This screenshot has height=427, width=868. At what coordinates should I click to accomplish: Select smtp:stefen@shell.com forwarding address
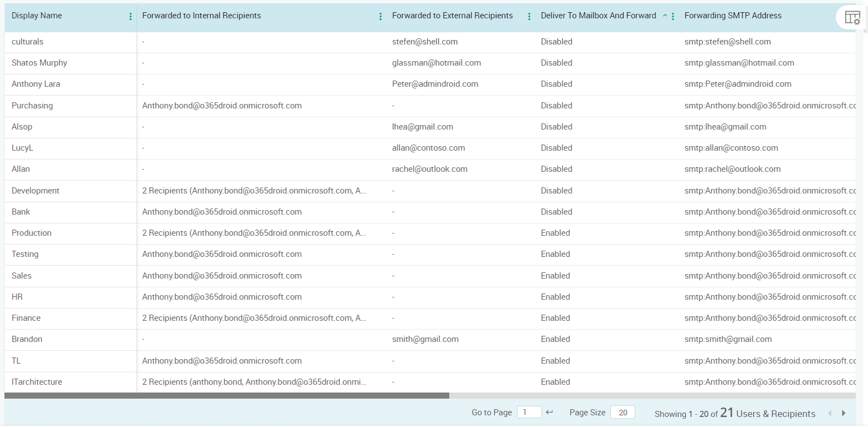pos(727,42)
